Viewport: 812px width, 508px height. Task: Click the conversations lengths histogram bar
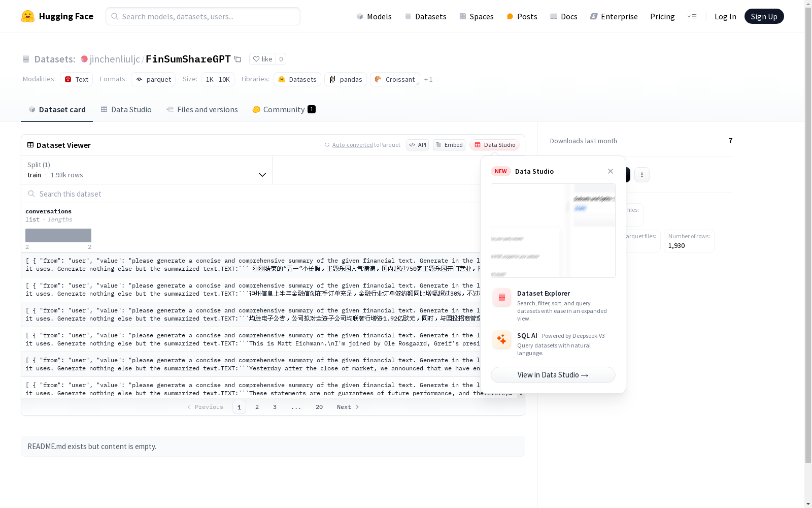pos(58,235)
